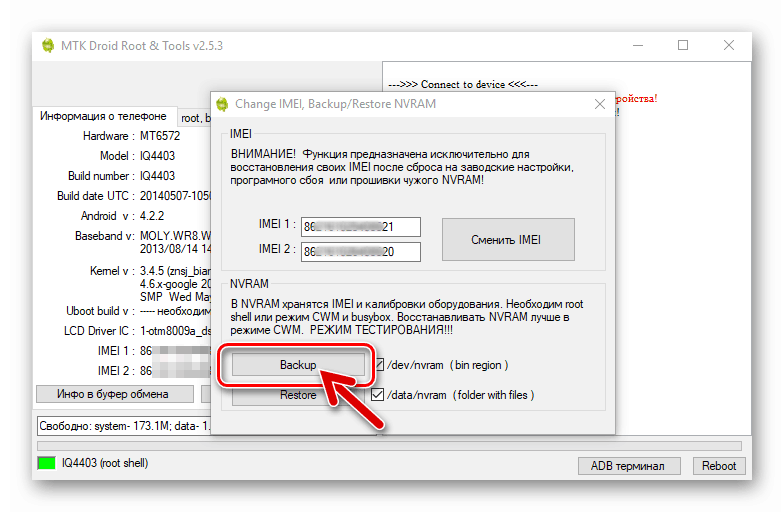Image resolution: width=784 pixels, height=512 pixels.
Task: Switch to the root, backup tab
Action: point(195,118)
